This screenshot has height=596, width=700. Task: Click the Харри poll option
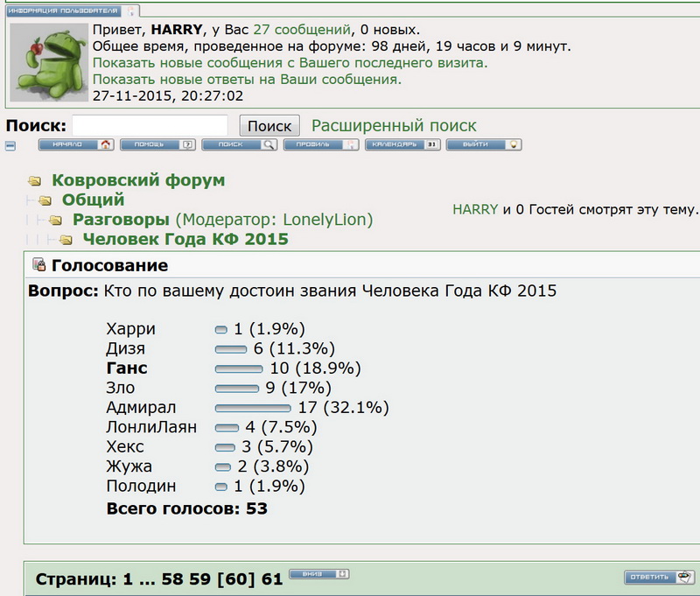pos(130,329)
